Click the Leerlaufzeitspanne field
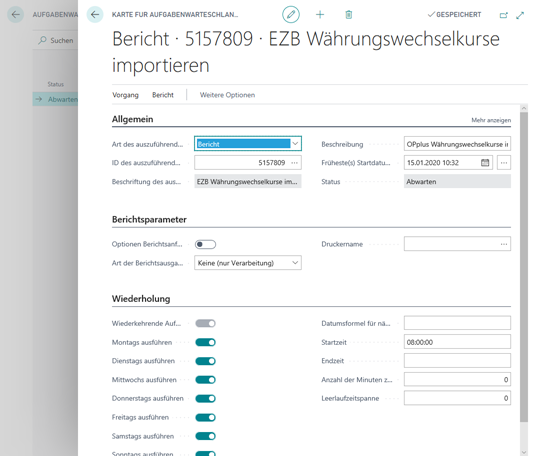 click(457, 398)
